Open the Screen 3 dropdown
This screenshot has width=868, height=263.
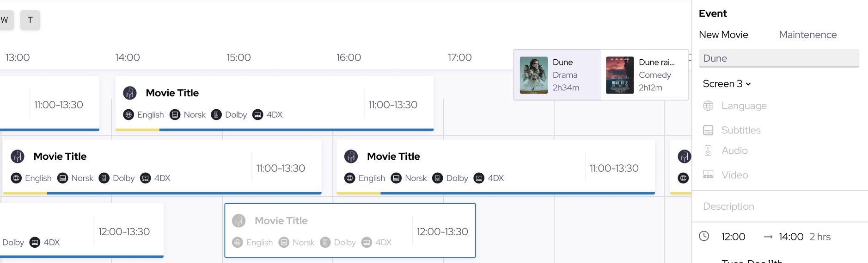(727, 84)
